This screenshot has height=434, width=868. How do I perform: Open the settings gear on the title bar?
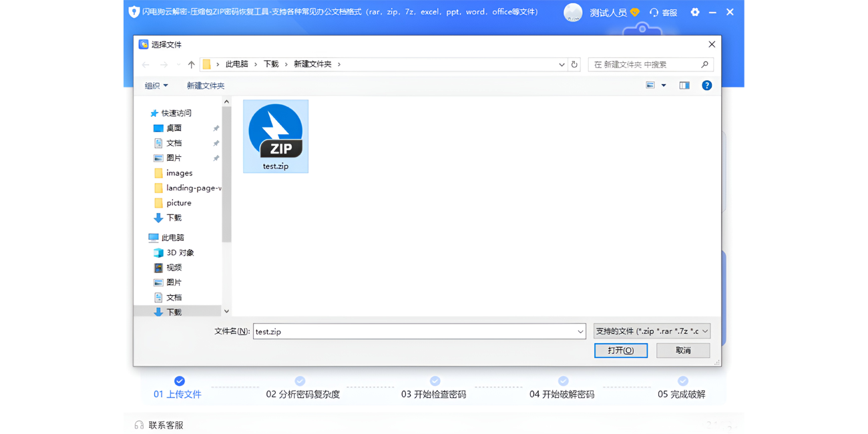pyautogui.click(x=693, y=11)
